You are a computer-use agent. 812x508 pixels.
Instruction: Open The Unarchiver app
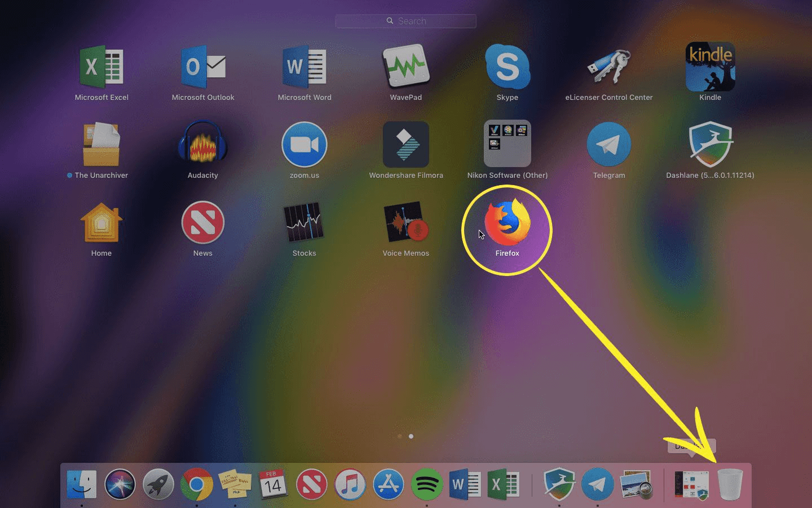101,144
